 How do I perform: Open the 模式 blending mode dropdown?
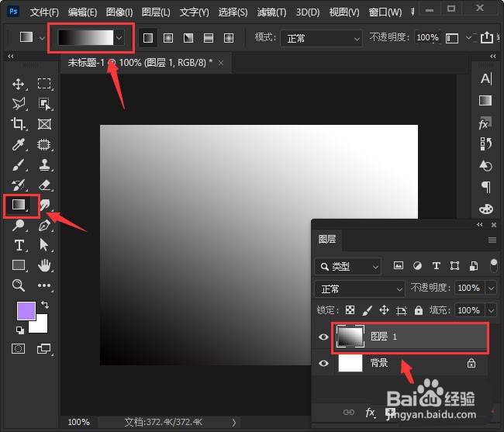coord(321,39)
